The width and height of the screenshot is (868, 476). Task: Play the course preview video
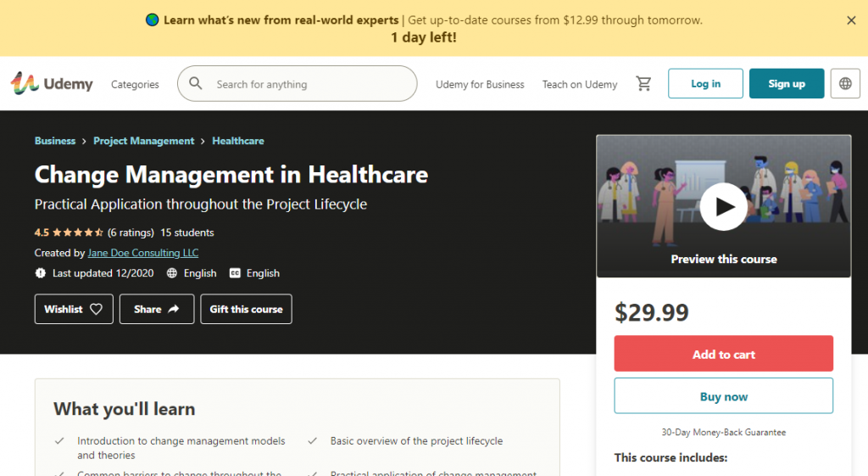[x=723, y=206]
